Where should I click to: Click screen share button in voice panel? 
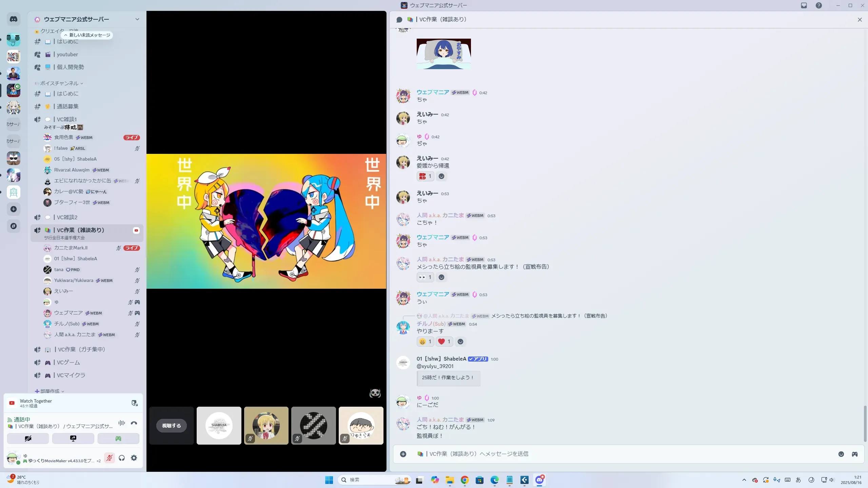click(73, 439)
